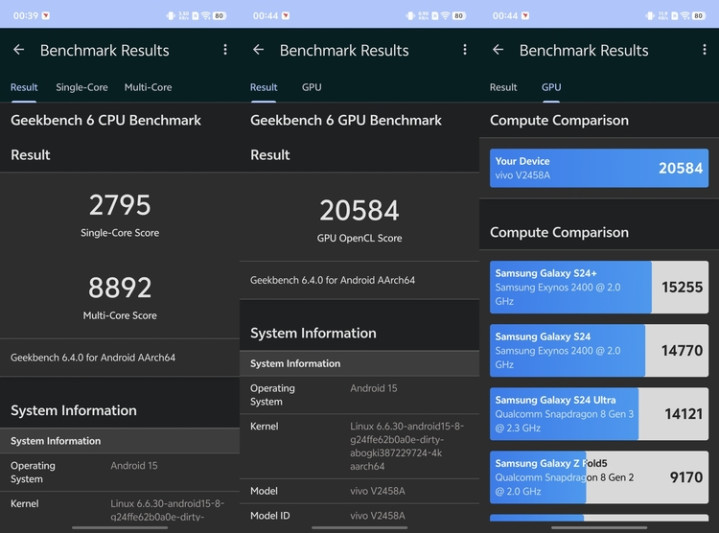
Task: Select the Samsung Galaxy S24 entry scoring 14770
Action: point(599,350)
